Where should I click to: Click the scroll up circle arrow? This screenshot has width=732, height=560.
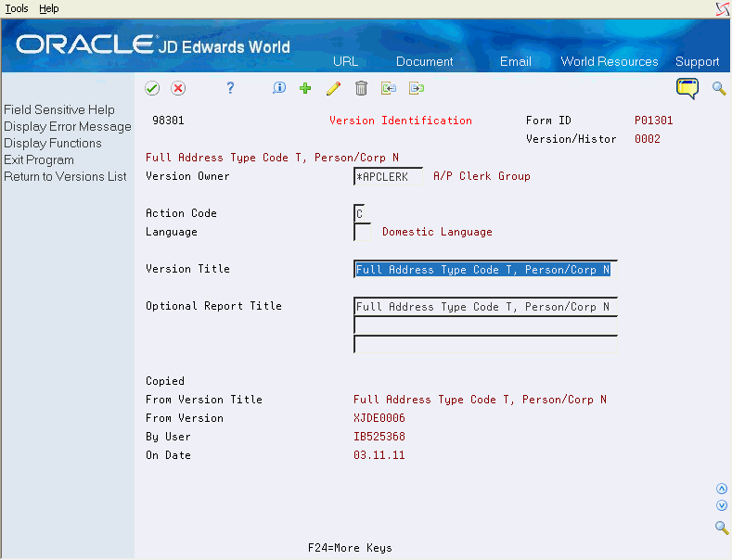coord(722,489)
